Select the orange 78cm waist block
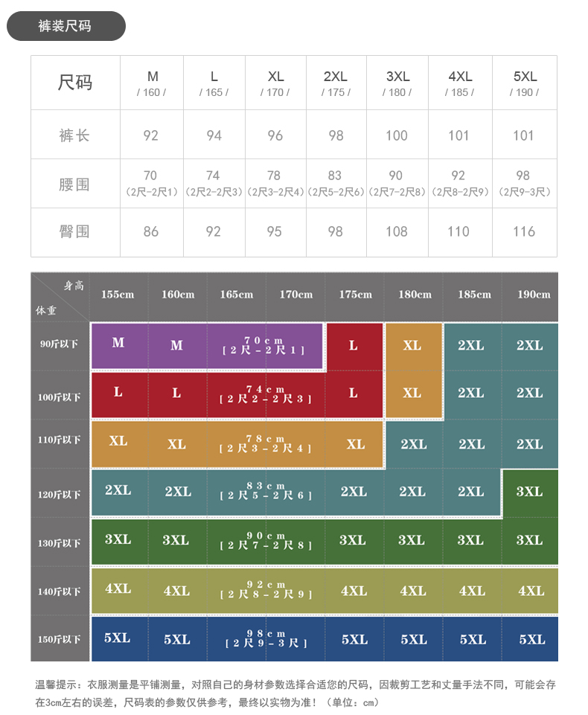Screen dimensions: 588x715 [x=265, y=444]
